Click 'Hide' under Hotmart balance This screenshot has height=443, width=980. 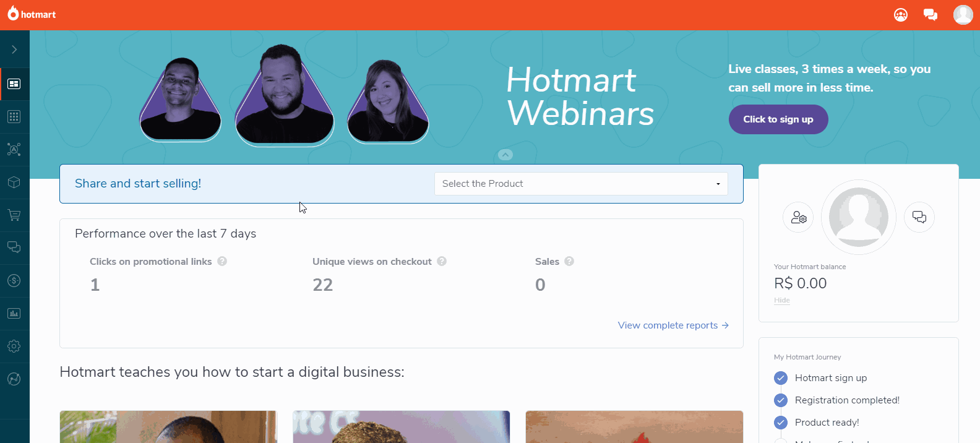[782, 300]
